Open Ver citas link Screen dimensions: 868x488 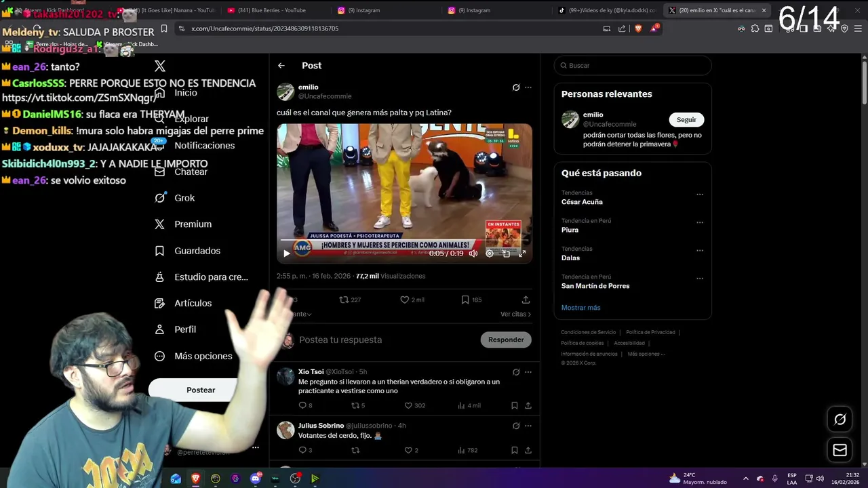515,314
